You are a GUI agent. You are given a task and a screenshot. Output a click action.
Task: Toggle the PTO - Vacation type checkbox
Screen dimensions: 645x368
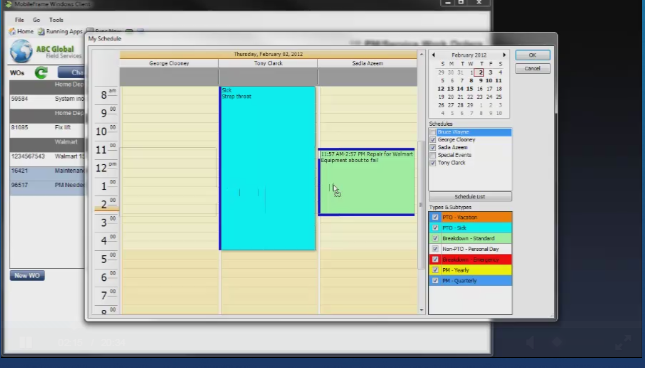pos(435,217)
